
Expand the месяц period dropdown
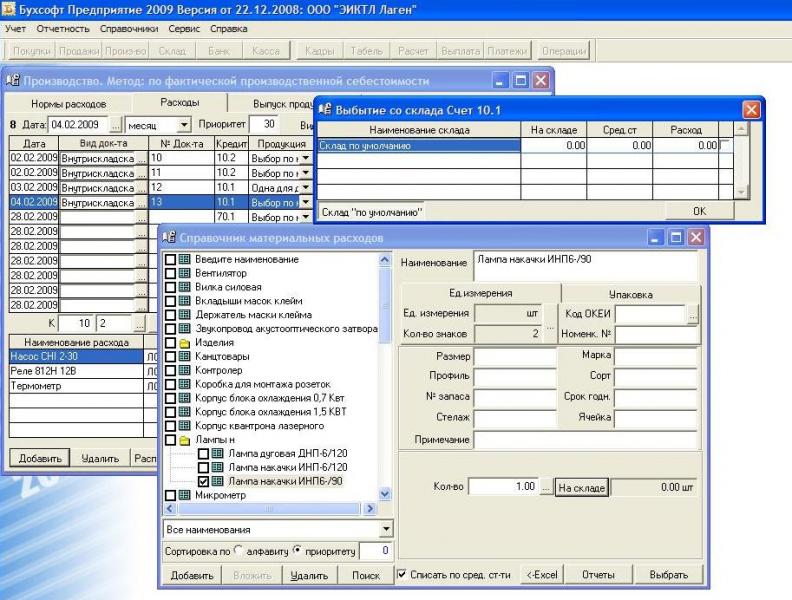pos(184,125)
